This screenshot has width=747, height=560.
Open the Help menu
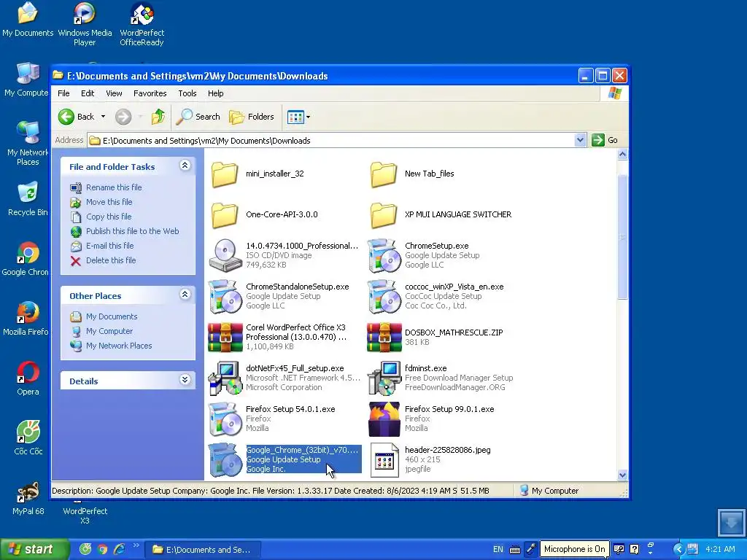tap(215, 93)
